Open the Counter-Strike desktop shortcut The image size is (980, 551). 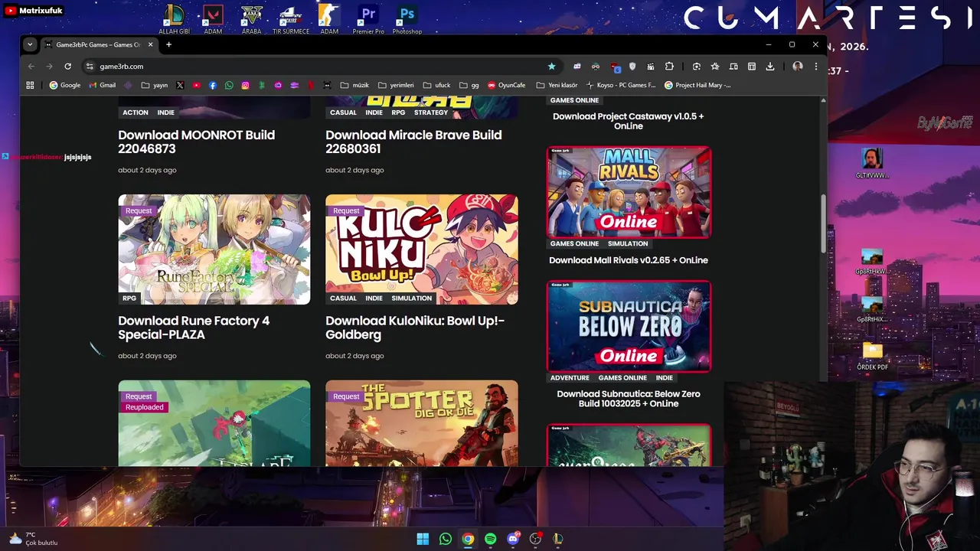(x=329, y=19)
